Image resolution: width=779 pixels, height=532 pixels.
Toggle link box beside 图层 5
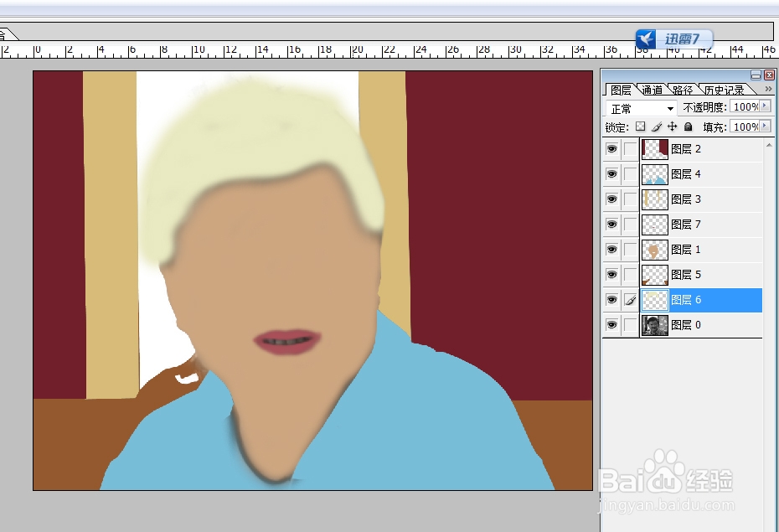(630, 275)
